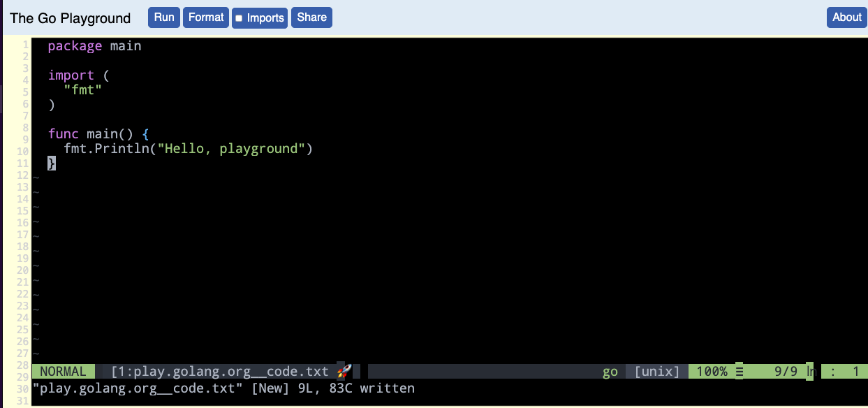The height and width of the screenshot is (408, 868).
Task: Click The Go Playground title
Action: pos(70,17)
